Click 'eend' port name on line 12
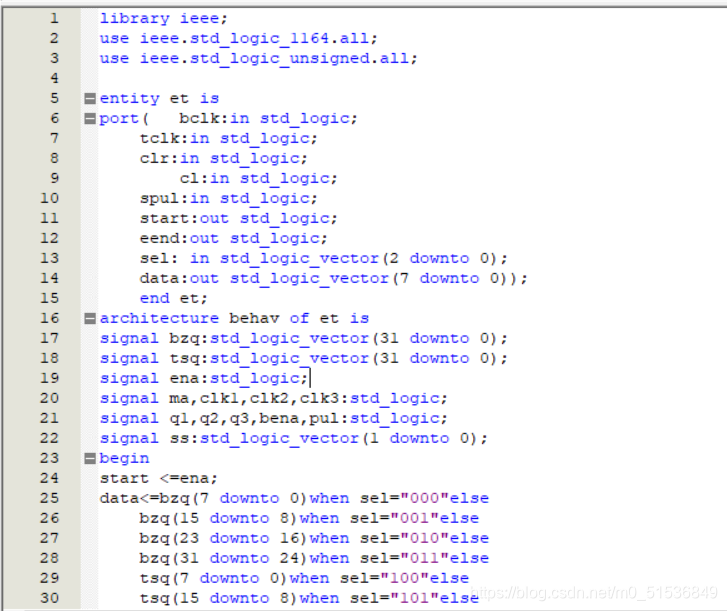 [159, 238]
